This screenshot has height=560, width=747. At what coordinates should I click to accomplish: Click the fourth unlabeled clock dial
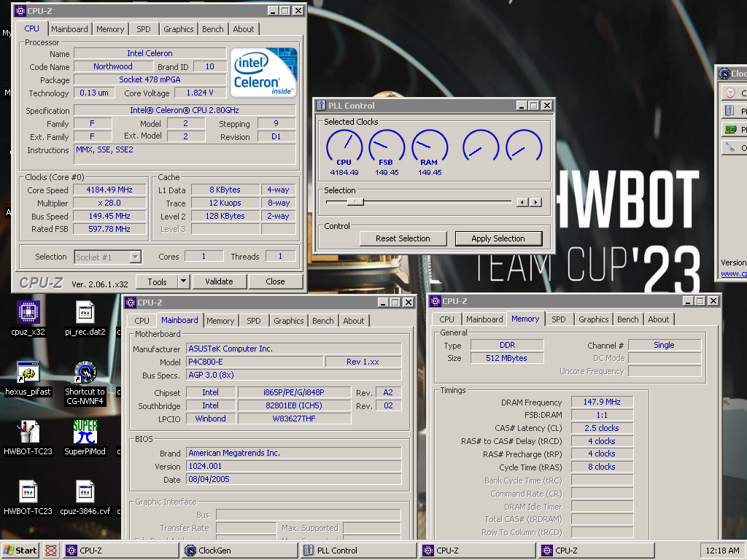tap(481, 147)
